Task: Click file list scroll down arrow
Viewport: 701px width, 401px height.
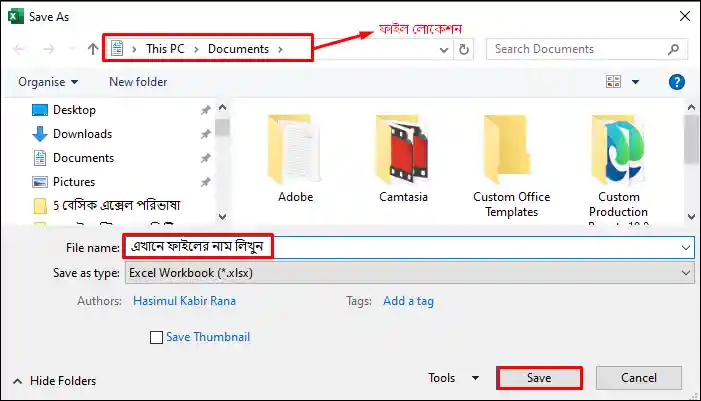Action: (x=691, y=217)
